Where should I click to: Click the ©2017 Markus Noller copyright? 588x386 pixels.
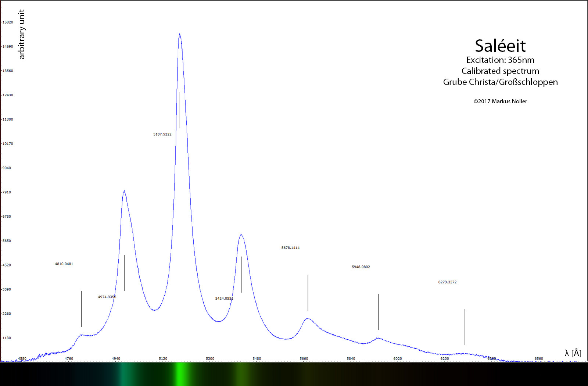(x=500, y=101)
